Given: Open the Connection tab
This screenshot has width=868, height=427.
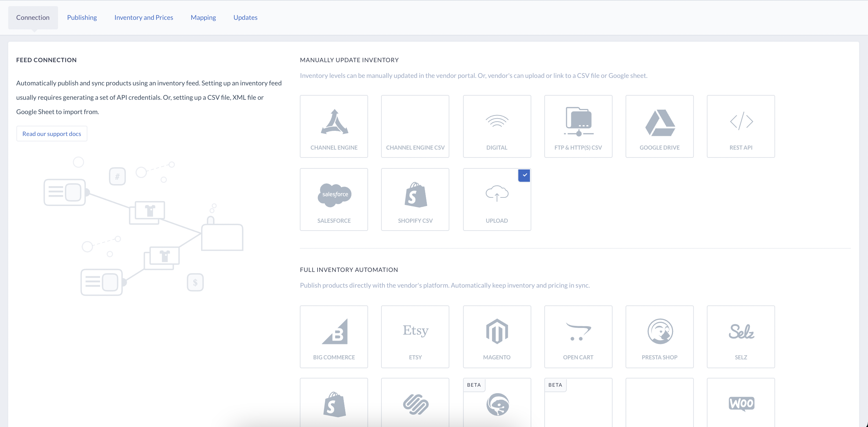Looking at the screenshot, I should pos(33,17).
